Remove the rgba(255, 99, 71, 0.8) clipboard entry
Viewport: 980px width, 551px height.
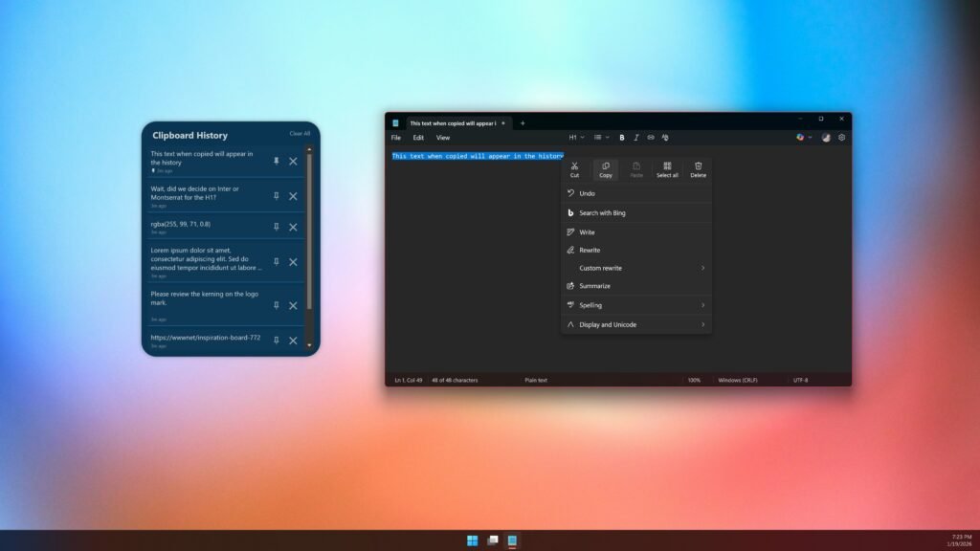(x=293, y=227)
